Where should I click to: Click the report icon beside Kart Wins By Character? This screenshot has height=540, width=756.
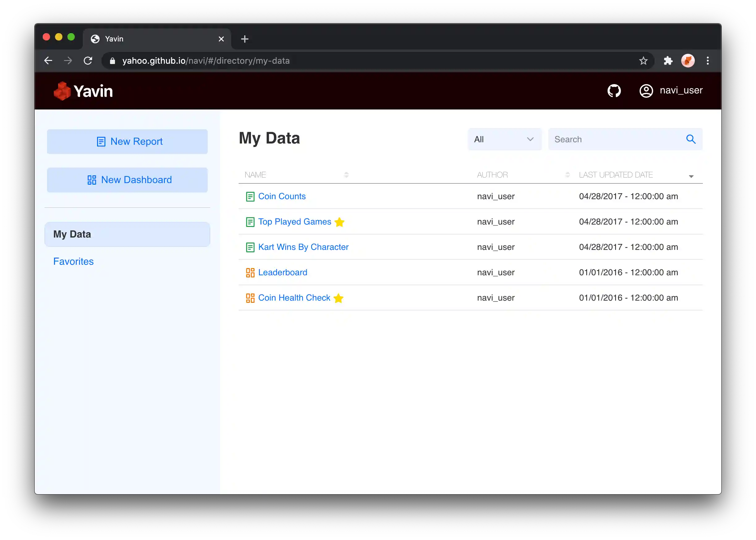250,247
